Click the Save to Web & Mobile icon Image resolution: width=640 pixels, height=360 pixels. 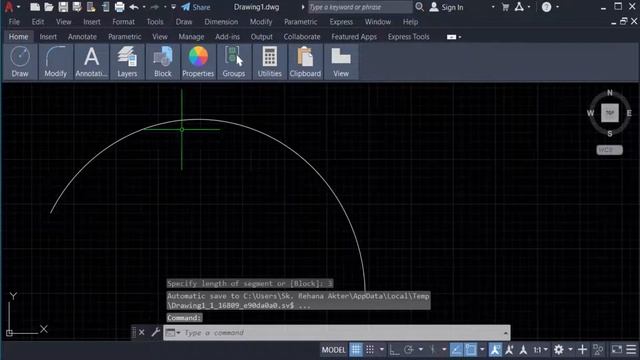[x=105, y=7]
